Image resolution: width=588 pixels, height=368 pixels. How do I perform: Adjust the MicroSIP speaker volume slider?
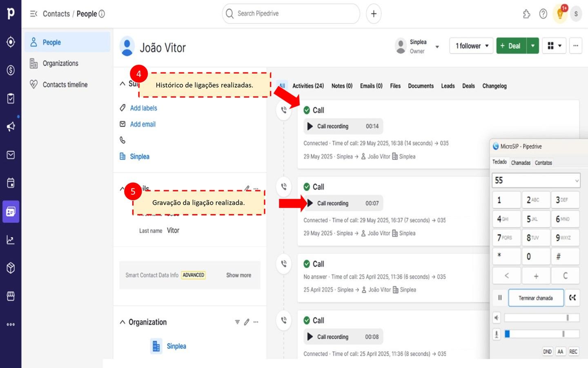click(x=542, y=318)
